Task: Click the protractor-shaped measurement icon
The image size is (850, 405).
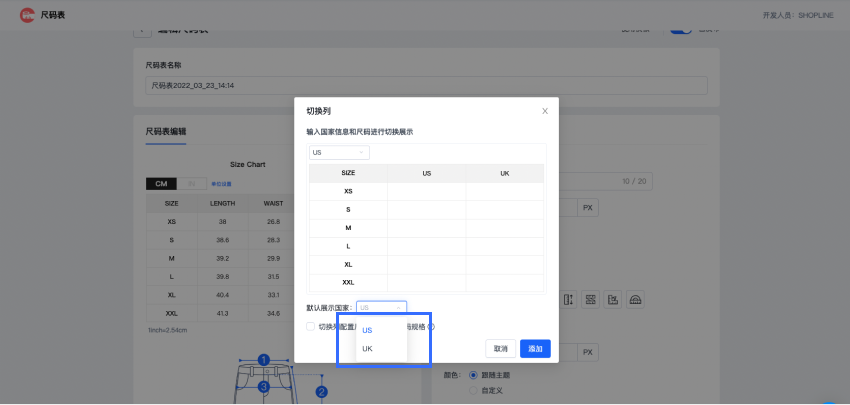Action: point(635,300)
